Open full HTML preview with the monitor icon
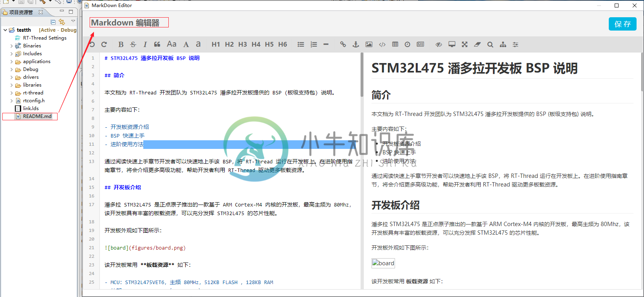 452,44
